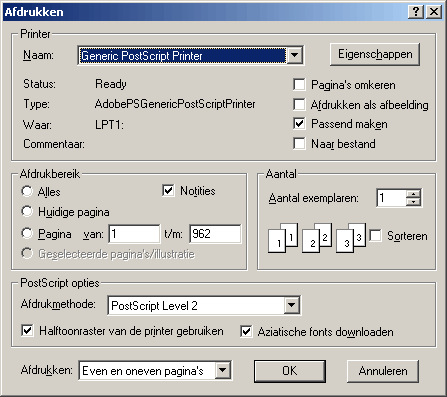
Task: Check the Sorteren checkbox
Action: coord(376,236)
